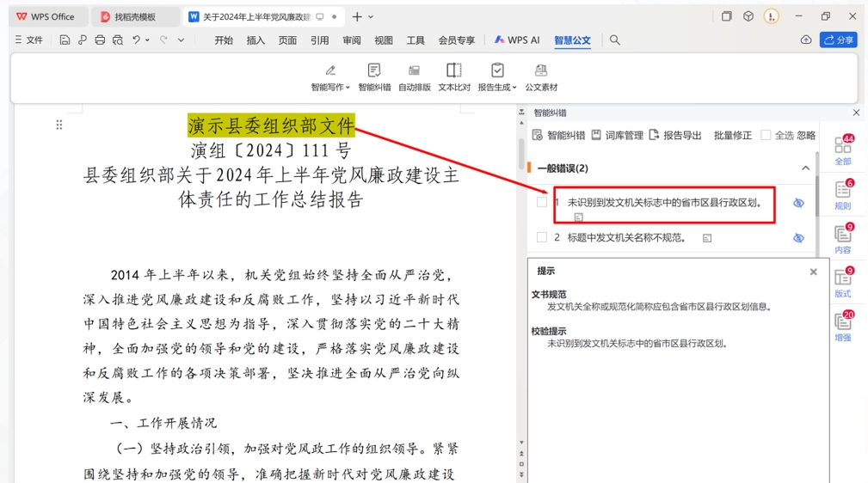Switch to the 开始 tab

point(224,40)
